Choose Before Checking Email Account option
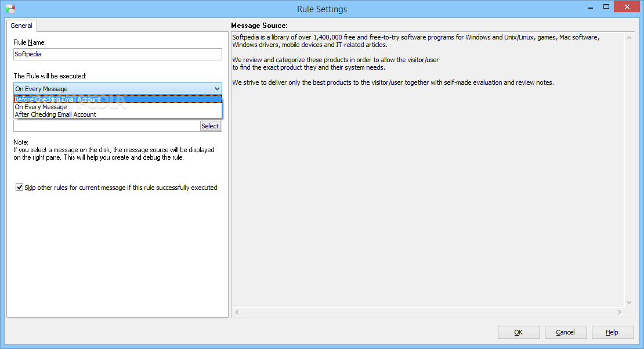This screenshot has width=644, height=349. tap(117, 99)
